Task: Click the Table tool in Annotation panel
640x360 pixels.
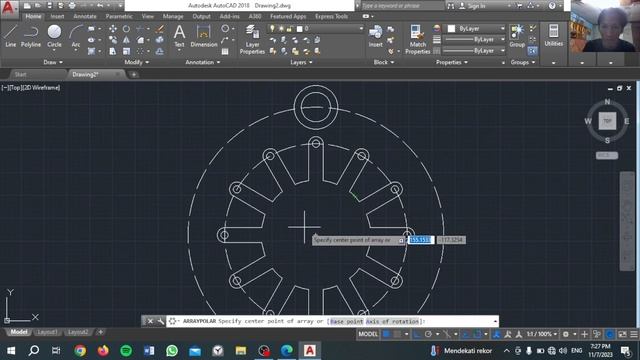Action: 225,51
